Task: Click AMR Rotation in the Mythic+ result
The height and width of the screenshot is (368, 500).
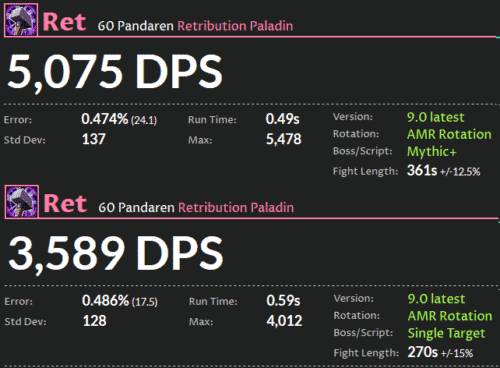Action: coord(449,134)
